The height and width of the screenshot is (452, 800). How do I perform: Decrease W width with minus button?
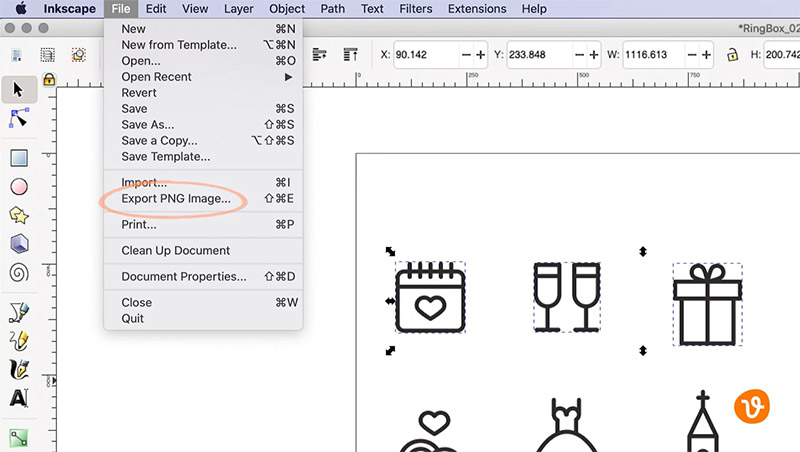tap(692, 54)
